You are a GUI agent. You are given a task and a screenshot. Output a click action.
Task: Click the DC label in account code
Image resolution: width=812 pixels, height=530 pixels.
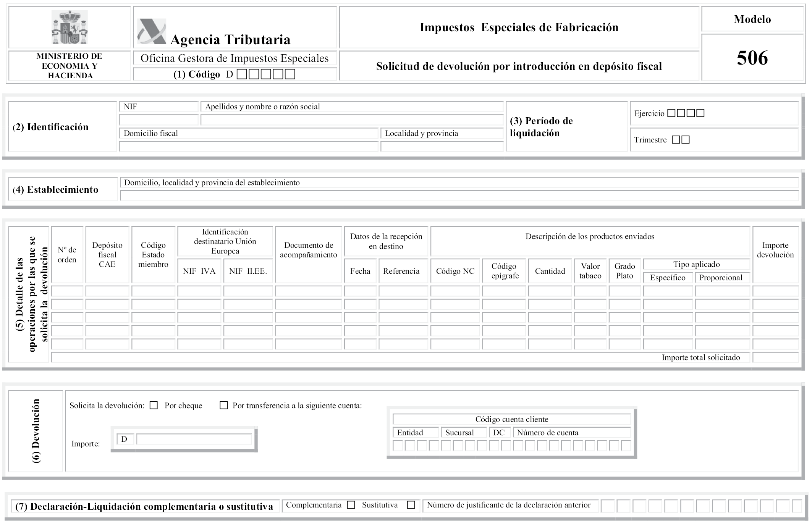499,433
